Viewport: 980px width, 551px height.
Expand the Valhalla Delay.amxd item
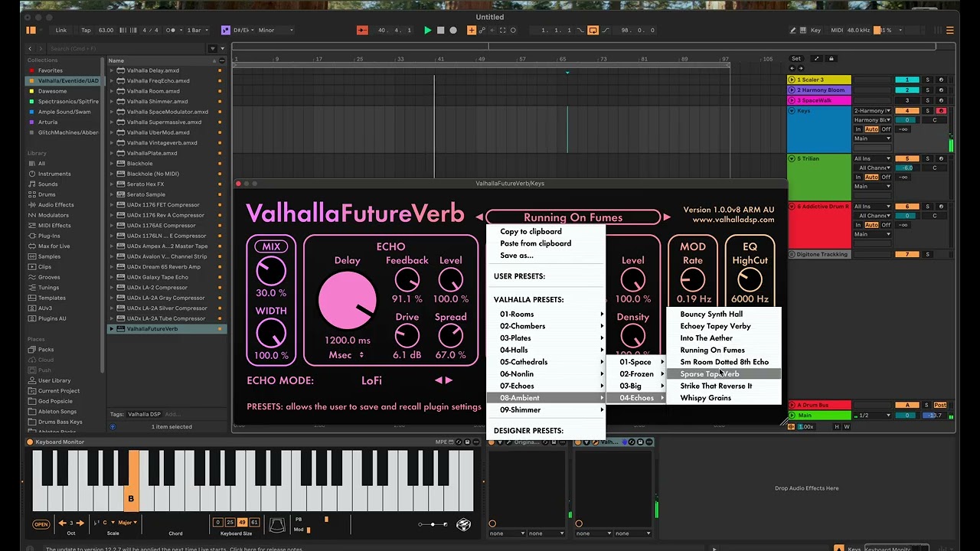(111, 70)
